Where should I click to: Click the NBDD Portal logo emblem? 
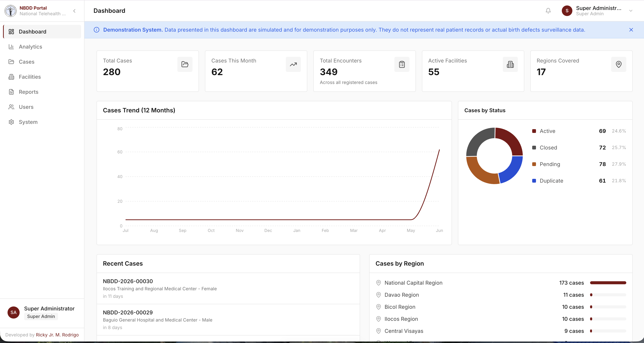(11, 11)
